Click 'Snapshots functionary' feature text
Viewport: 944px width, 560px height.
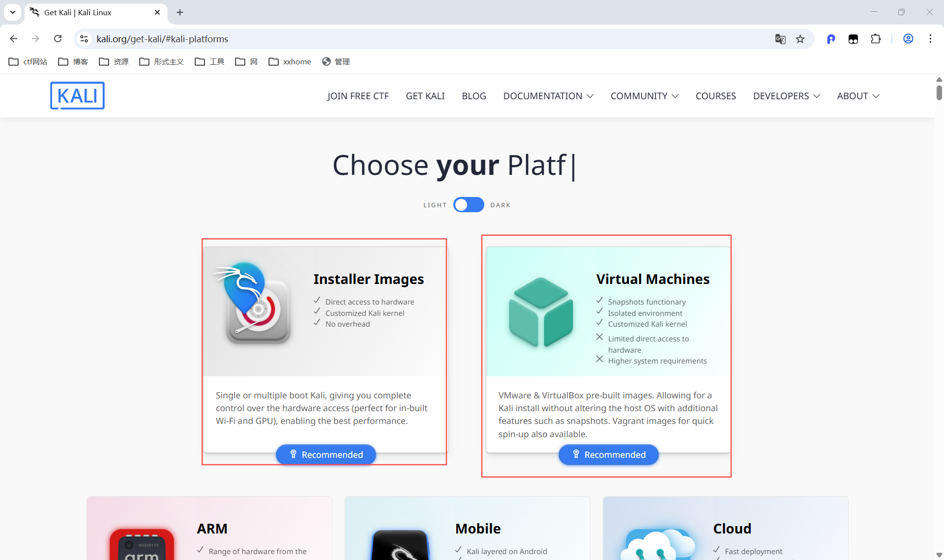[647, 302]
